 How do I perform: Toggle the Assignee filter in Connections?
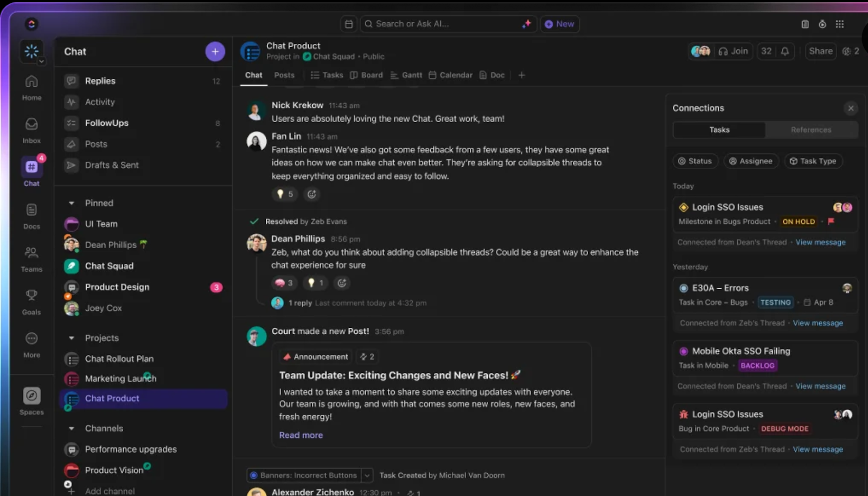751,161
